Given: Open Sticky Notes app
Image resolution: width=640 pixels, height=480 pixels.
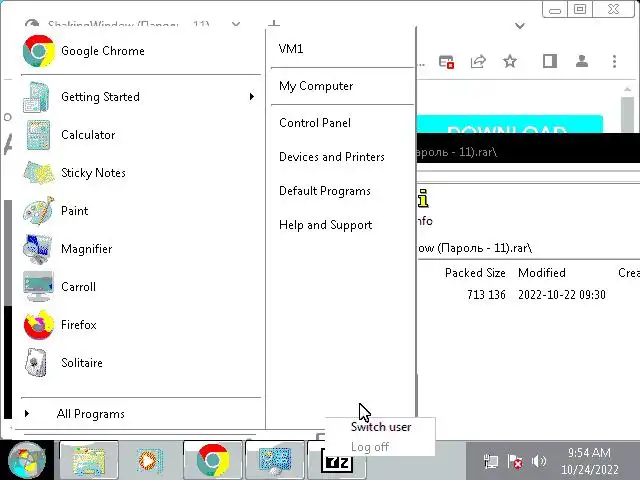Looking at the screenshot, I should (x=141, y=173).
